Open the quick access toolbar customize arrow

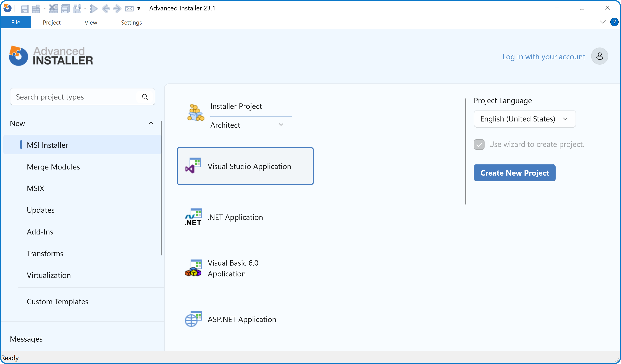(139, 9)
